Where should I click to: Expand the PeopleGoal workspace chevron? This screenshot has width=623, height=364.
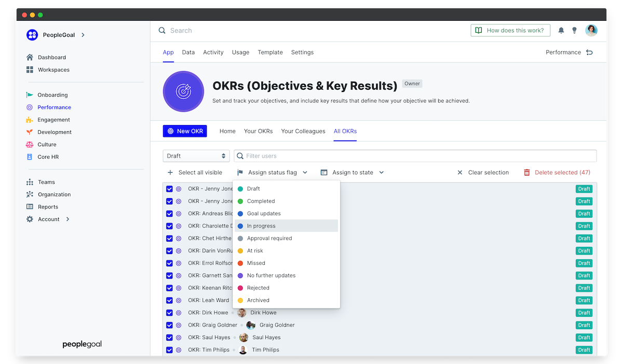(83, 35)
